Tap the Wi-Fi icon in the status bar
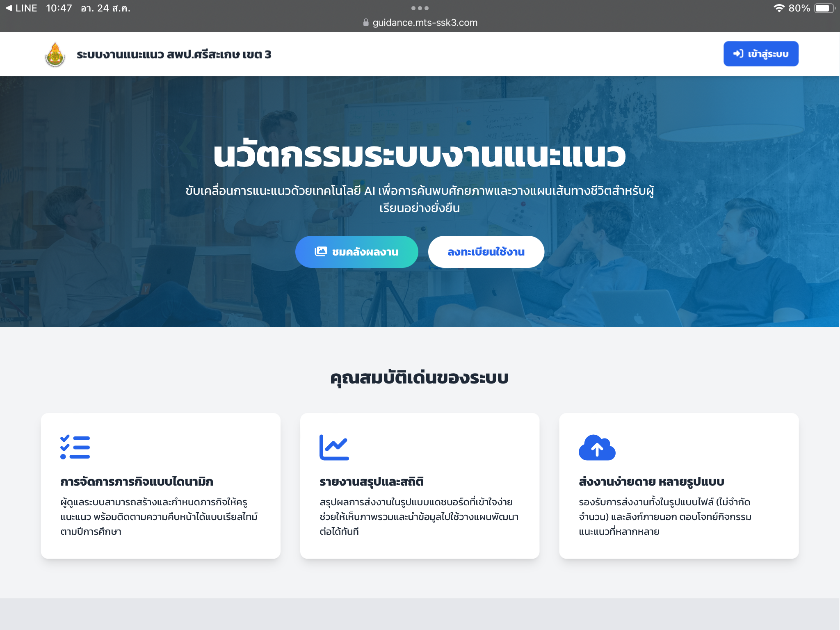This screenshot has height=630, width=840. pos(778,7)
